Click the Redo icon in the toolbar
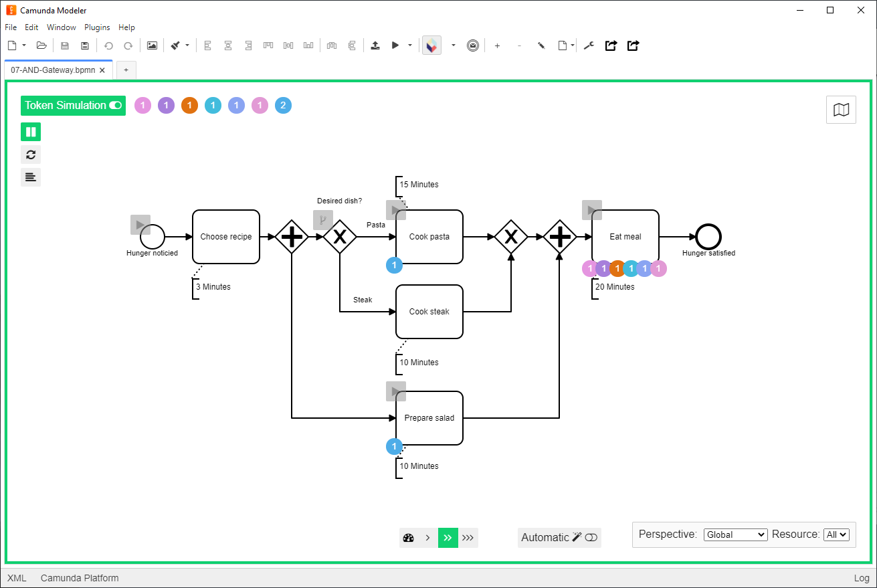The image size is (877, 588). coord(127,45)
